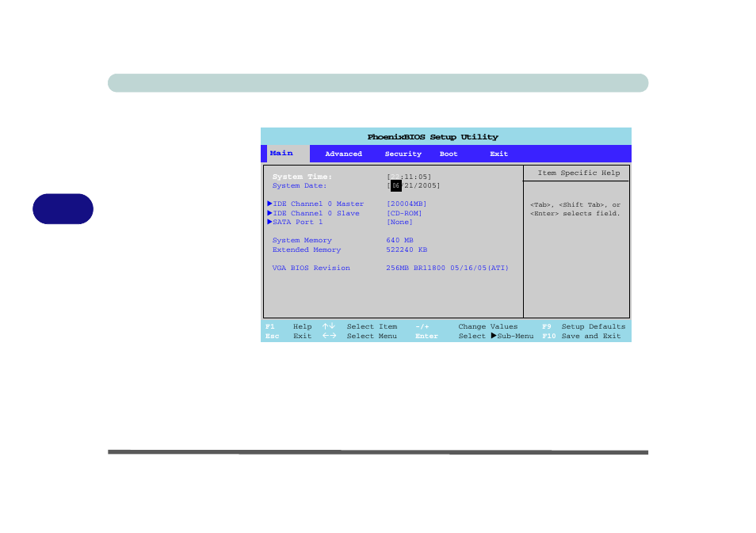
Task: Expand SATA Port 1 submenu arrow
Action: pos(269,222)
